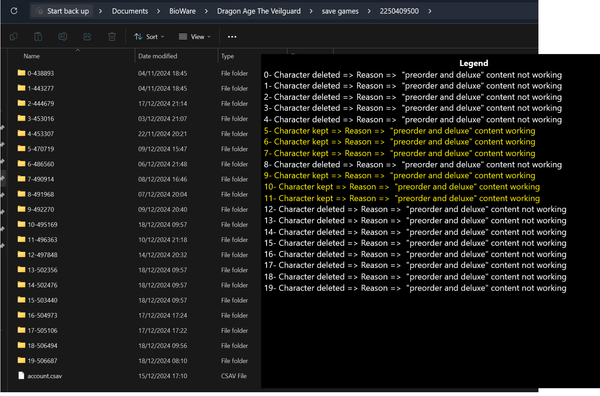Click the CSAV File type cell
Image resolution: width=600 pixels, height=396 pixels.
[234, 376]
